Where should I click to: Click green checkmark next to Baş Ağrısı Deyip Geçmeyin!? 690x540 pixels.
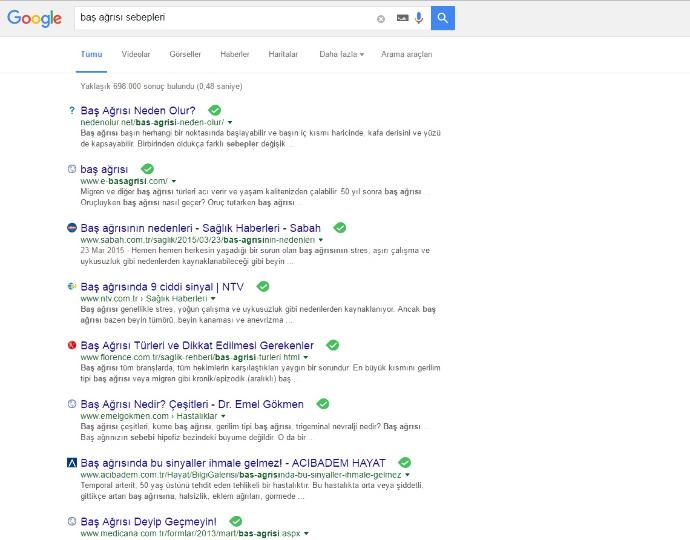click(236, 521)
